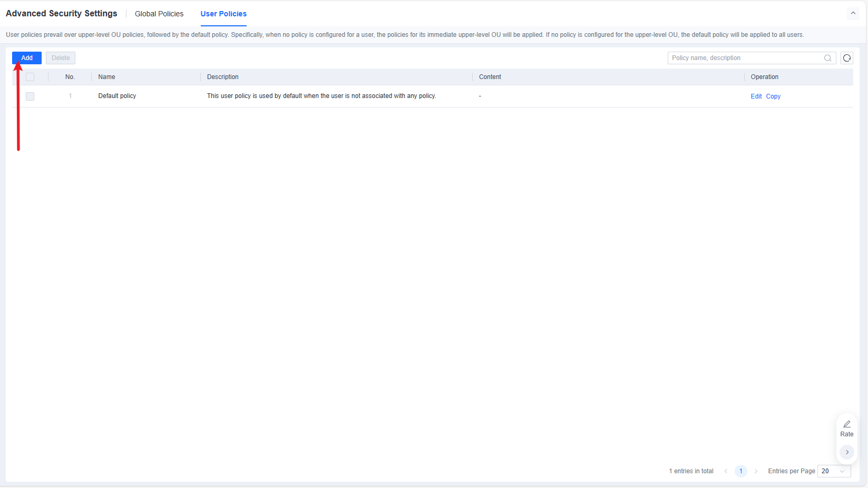
Task: Go to the previous page arrow
Action: 726,471
